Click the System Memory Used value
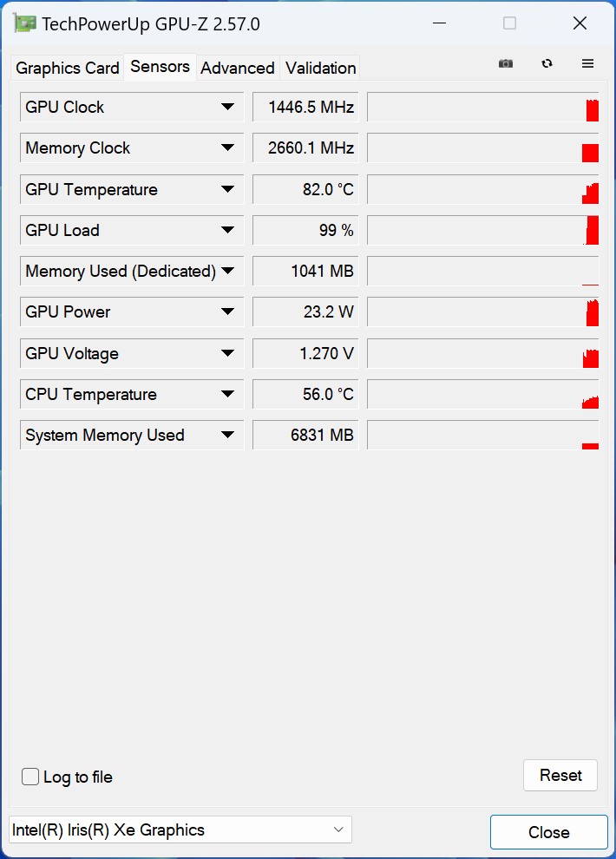Screen dimensions: 616x859 (x=305, y=435)
